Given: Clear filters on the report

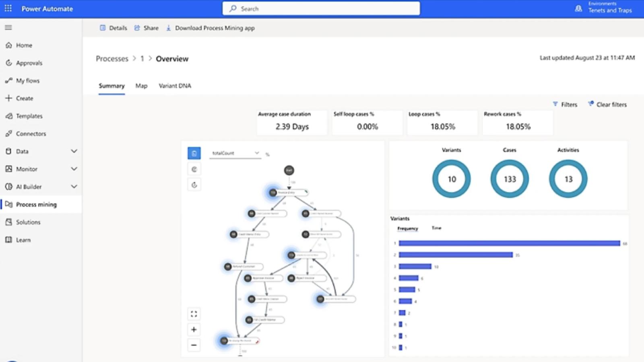Looking at the screenshot, I should [607, 105].
